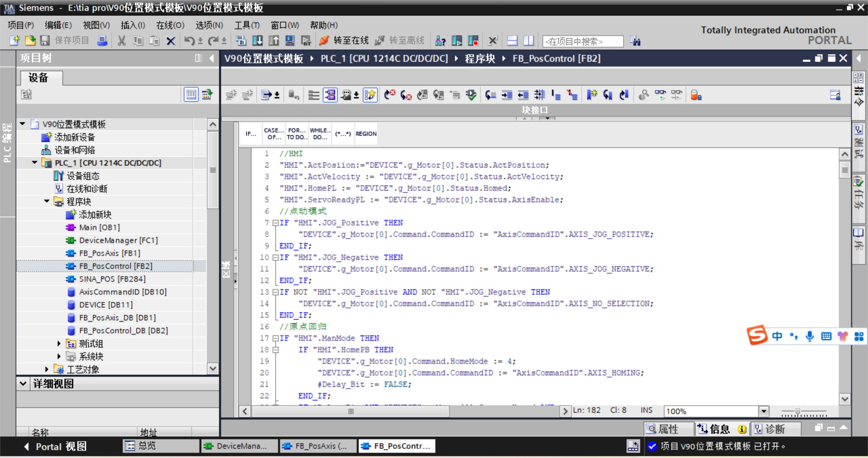868x458 pixels.
Task: Toggle the highlighted absolute/symbolic operands icon
Action: [330, 95]
